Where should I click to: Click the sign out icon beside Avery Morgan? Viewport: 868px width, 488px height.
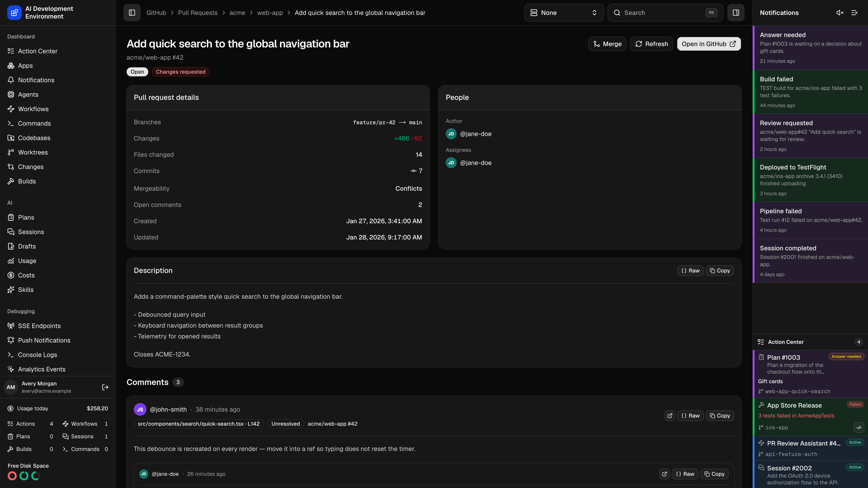click(x=105, y=387)
